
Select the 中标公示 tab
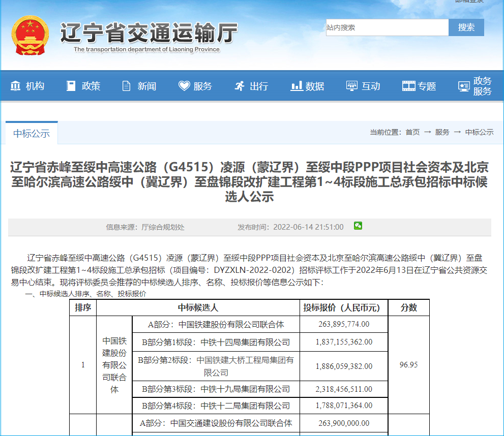tap(32, 134)
